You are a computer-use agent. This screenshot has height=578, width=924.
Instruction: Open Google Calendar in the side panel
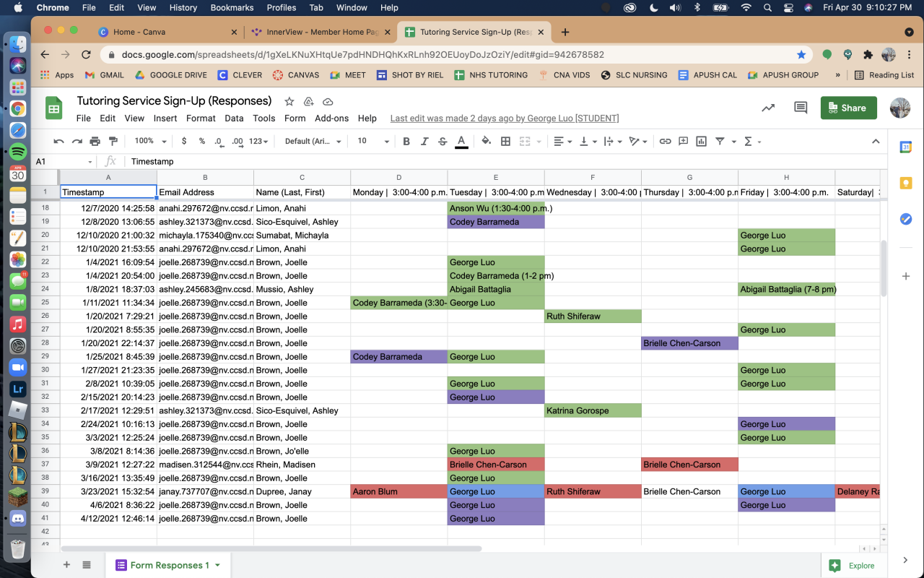[905, 147]
